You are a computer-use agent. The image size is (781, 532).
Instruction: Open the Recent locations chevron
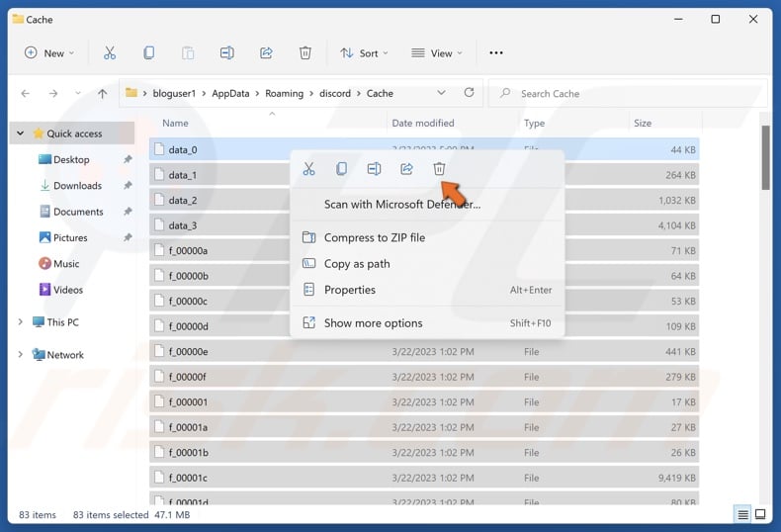coord(78,93)
